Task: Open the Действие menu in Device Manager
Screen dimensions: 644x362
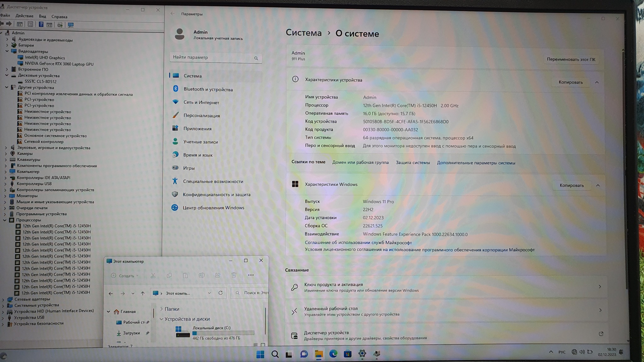Action: click(24, 16)
